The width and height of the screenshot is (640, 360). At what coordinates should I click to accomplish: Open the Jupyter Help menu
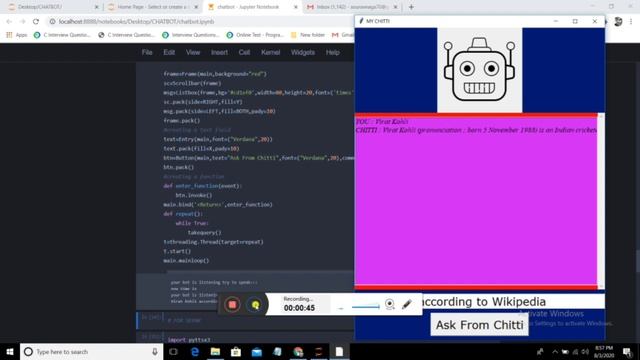(333, 52)
